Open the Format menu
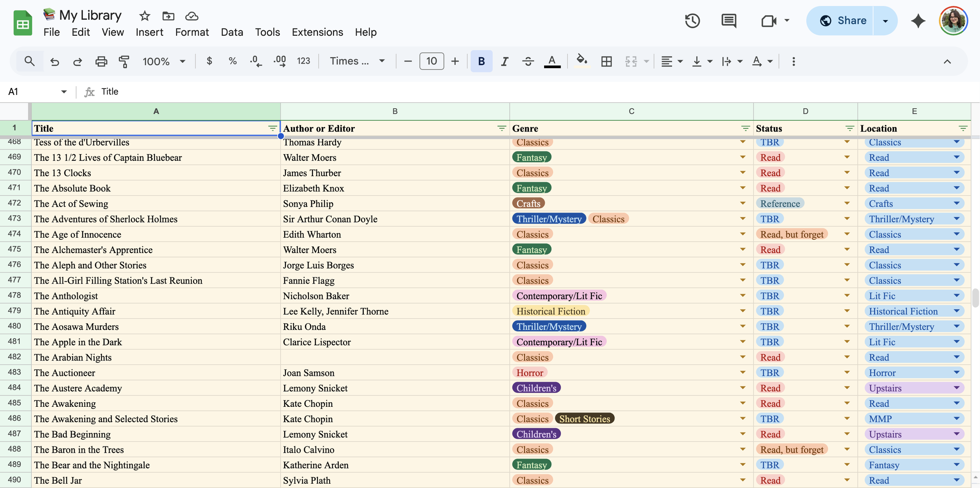This screenshot has width=980, height=488. click(x=192, y=32)
